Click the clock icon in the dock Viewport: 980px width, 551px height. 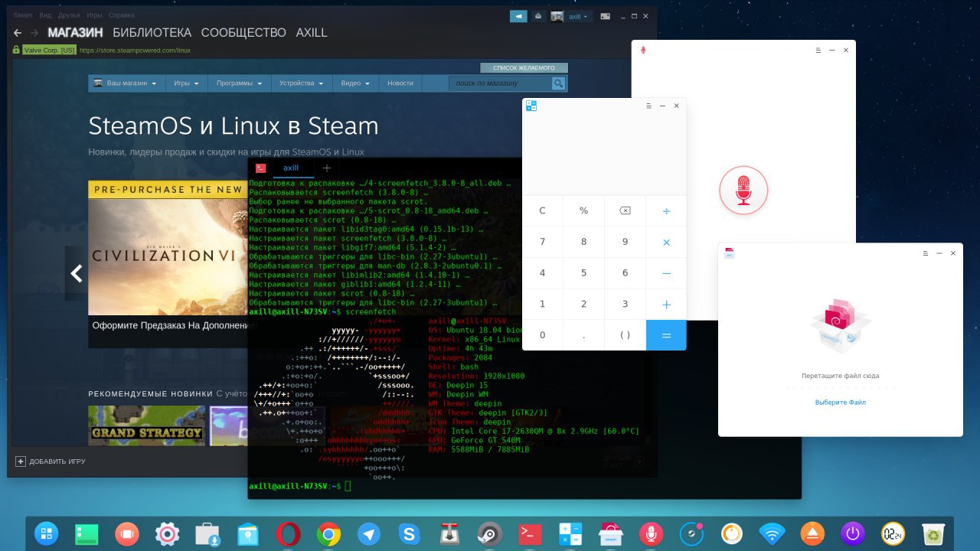click(893, 533)
